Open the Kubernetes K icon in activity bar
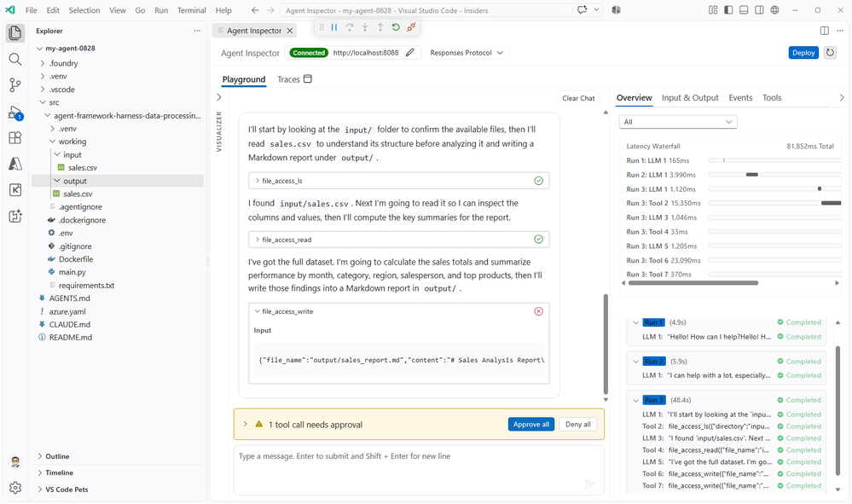This screenshot has height=504, width=852. pos(15,189)
